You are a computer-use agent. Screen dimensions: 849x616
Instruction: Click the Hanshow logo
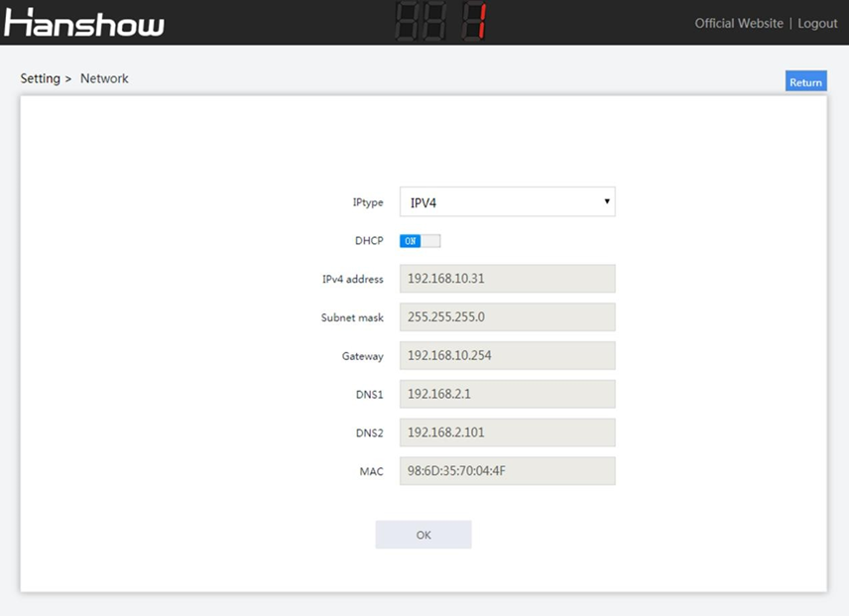tap(84, 23)
